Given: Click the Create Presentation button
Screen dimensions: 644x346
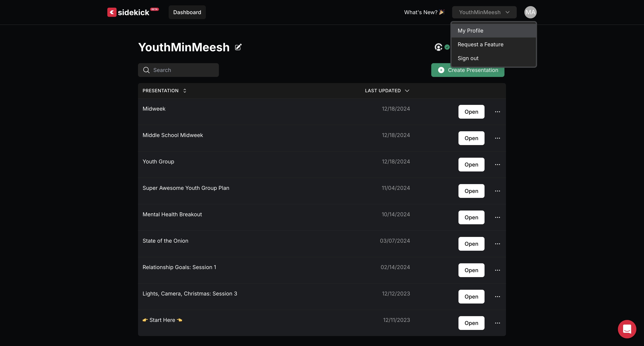Looking at the screenshot, I should [x=467, y=72].
